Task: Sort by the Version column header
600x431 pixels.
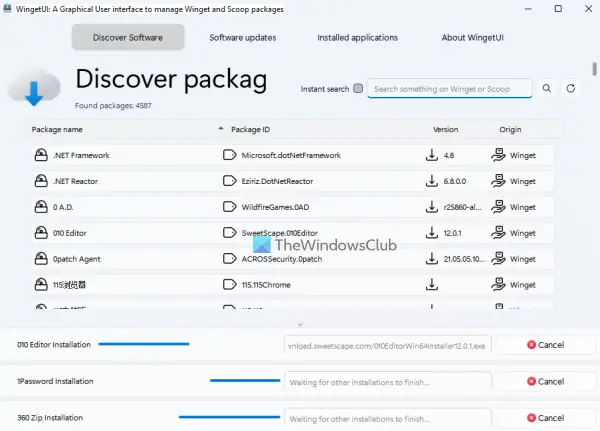Action: coord(445,129)
